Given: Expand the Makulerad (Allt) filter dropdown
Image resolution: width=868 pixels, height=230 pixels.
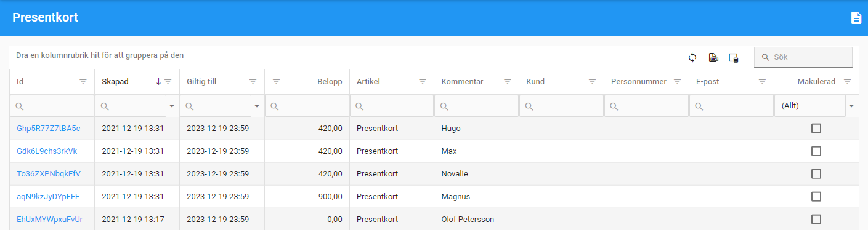Looking at the screenshot, I should point(851,106).
